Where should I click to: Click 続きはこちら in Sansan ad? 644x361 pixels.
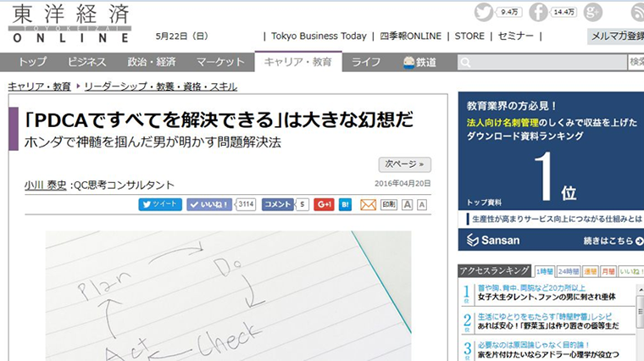point(613,241)
